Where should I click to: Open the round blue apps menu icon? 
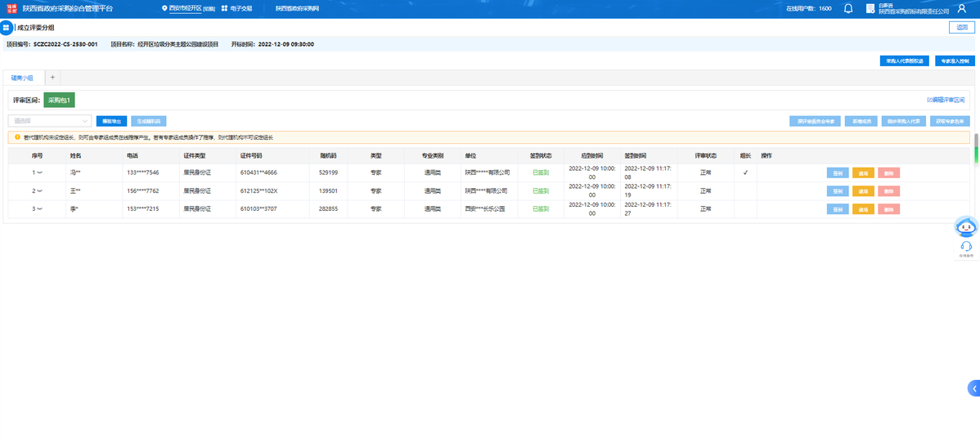pyautogui.click(x=7, y=28)
